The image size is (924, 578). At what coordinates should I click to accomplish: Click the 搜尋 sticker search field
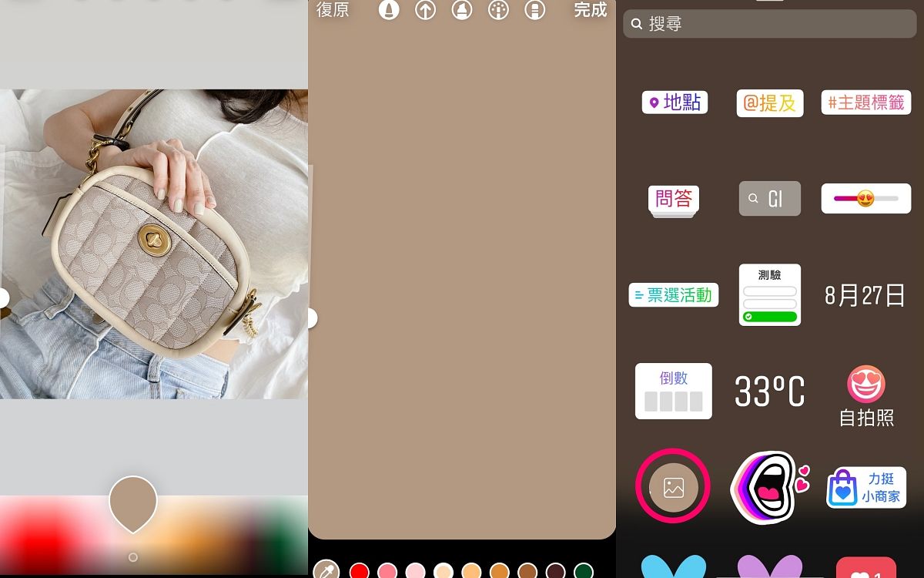(770, 24)
